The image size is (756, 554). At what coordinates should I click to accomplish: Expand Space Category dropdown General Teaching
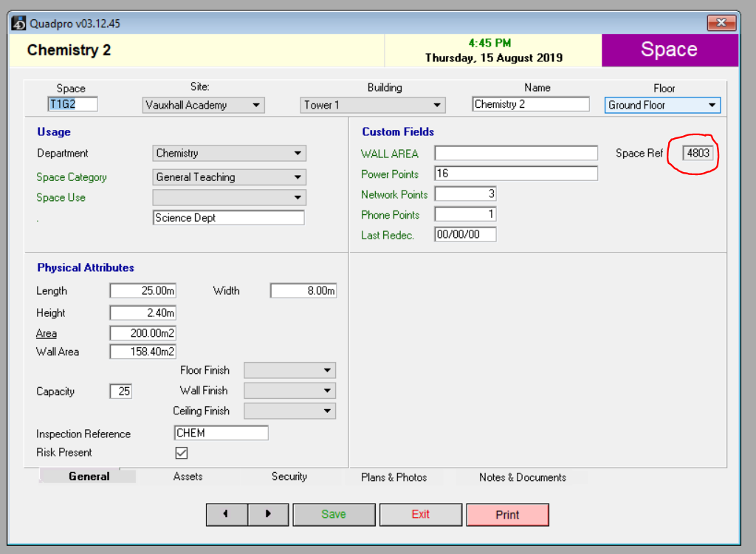coord(230,177)
